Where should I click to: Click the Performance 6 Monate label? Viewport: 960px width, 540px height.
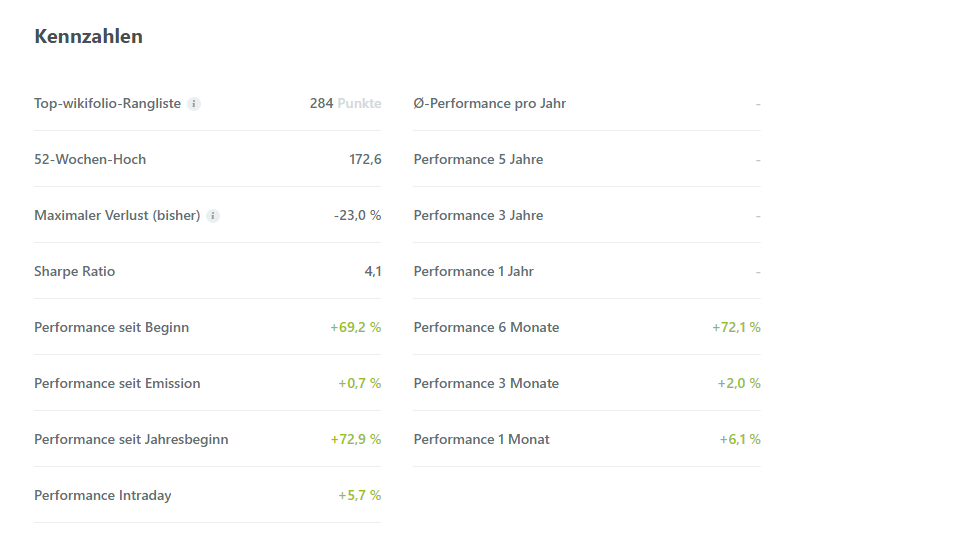(x=486, y=328)
